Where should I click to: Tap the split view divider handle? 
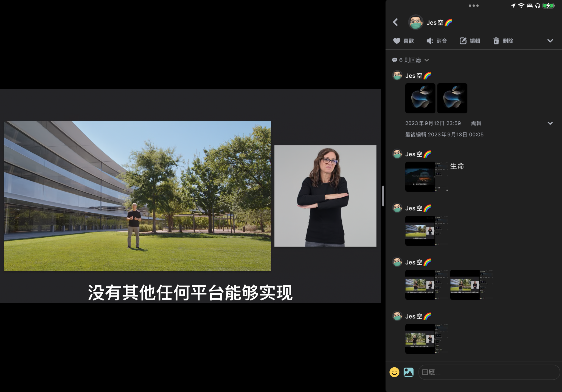tap(383, 196)
